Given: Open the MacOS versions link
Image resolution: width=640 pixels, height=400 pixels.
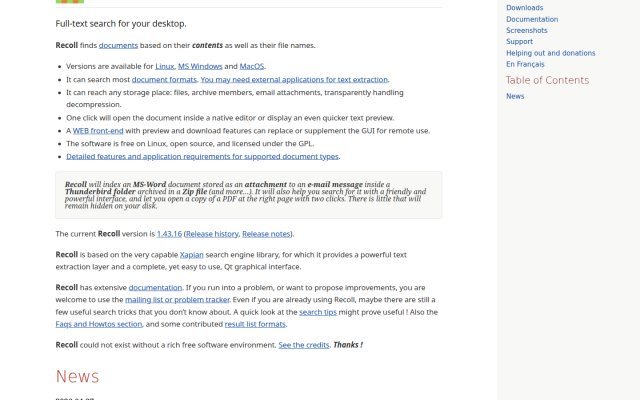Looking at the screenshot, I should tap(252, 66).
